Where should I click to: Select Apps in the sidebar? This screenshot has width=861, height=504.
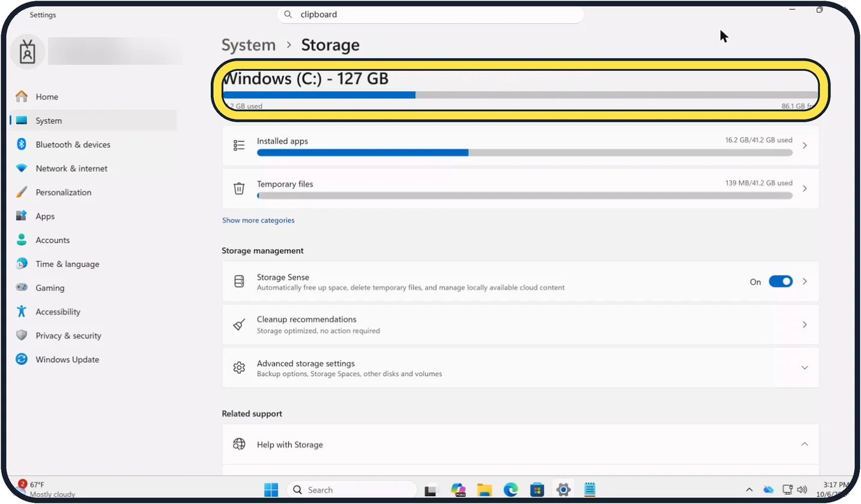94,216
